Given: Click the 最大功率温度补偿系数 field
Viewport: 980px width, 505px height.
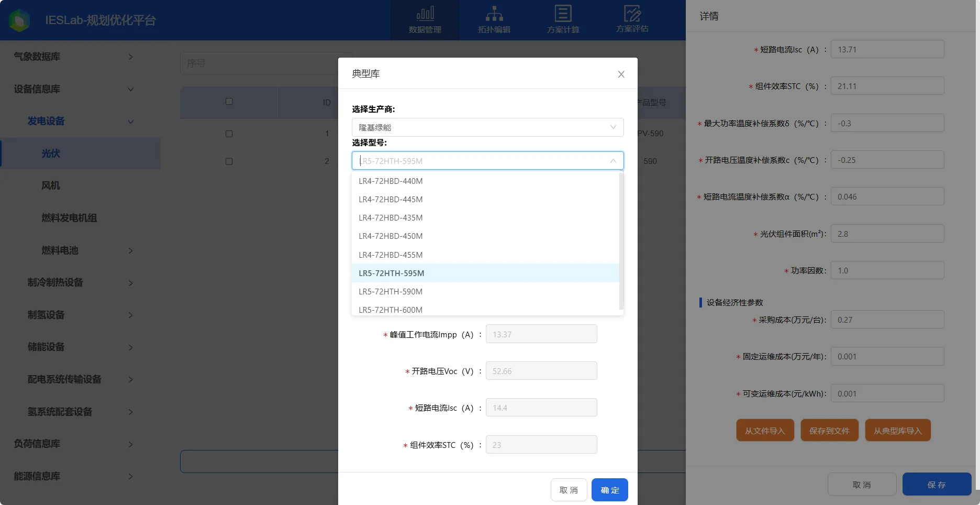Looking at the screenshot, I should tap(887, 123).
